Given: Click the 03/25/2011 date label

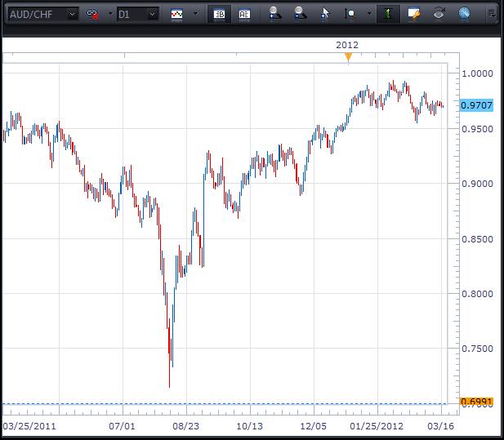Looking at the screenshot, I should pos(29,426).
